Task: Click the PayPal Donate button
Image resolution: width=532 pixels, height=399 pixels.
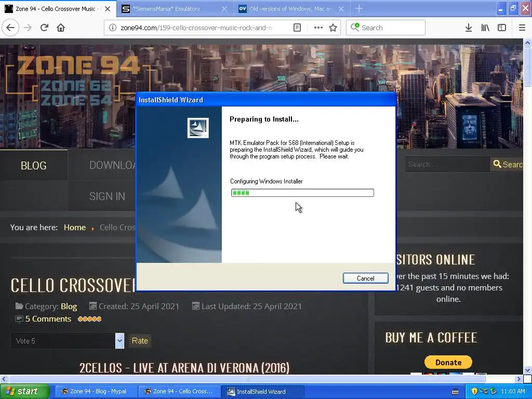Action: (x=448, y=362)
